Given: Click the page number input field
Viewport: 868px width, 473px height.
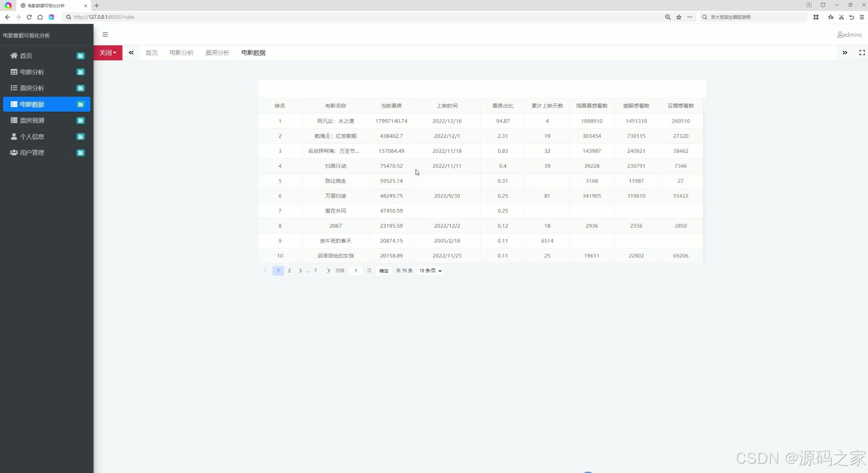Looking at the screenshot, I should click(x=356, y=271).
